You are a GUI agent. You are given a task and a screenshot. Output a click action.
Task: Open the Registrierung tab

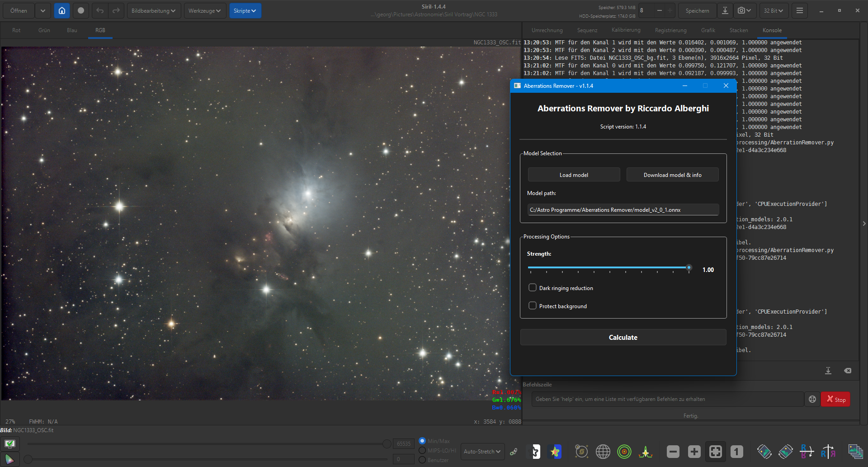[x=670, y=30]
